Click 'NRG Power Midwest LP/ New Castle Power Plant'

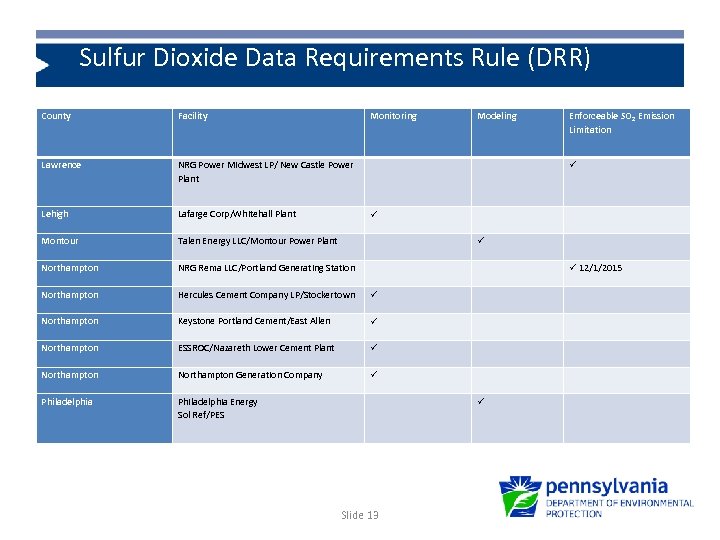[x=268, y=182]
